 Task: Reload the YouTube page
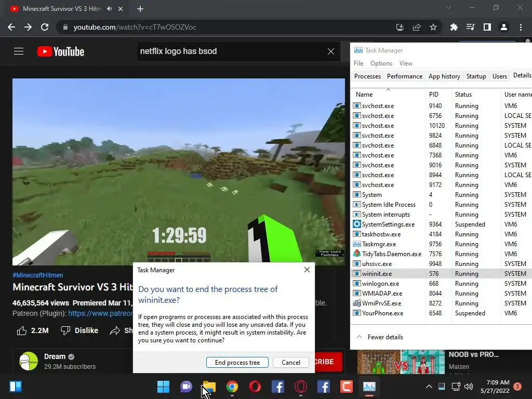45,27
